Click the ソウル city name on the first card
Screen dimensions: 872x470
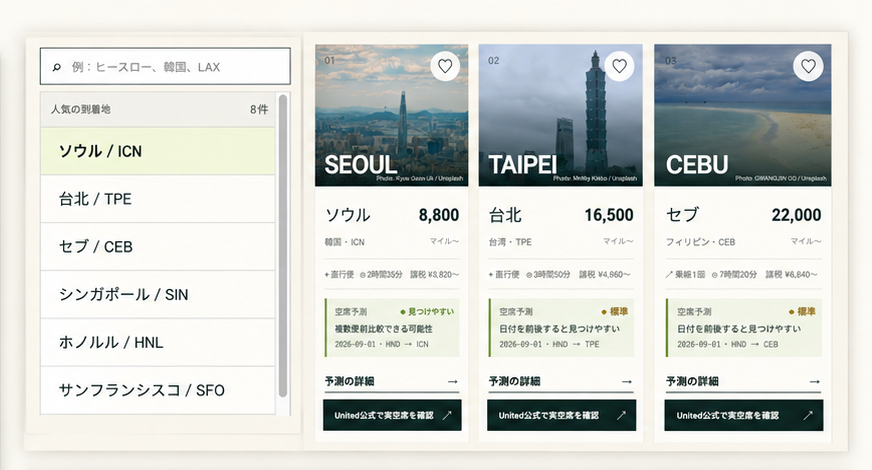[x=348, y=215]
